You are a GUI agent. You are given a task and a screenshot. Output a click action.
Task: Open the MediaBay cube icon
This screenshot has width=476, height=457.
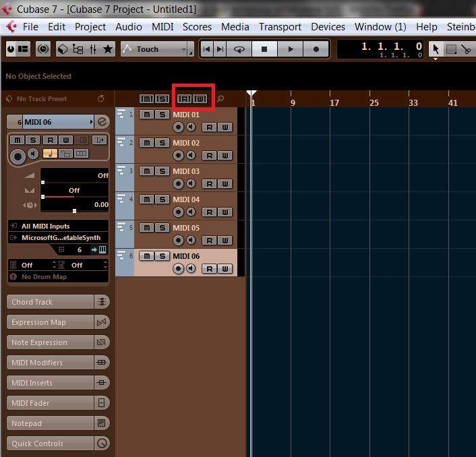(x=63, y=49)
